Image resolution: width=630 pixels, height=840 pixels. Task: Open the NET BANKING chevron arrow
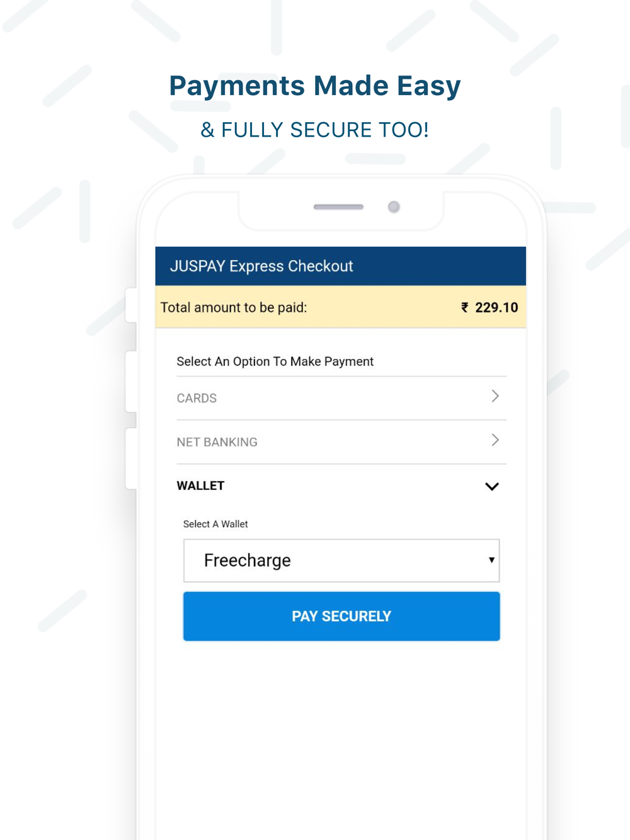tap(495, 440)
